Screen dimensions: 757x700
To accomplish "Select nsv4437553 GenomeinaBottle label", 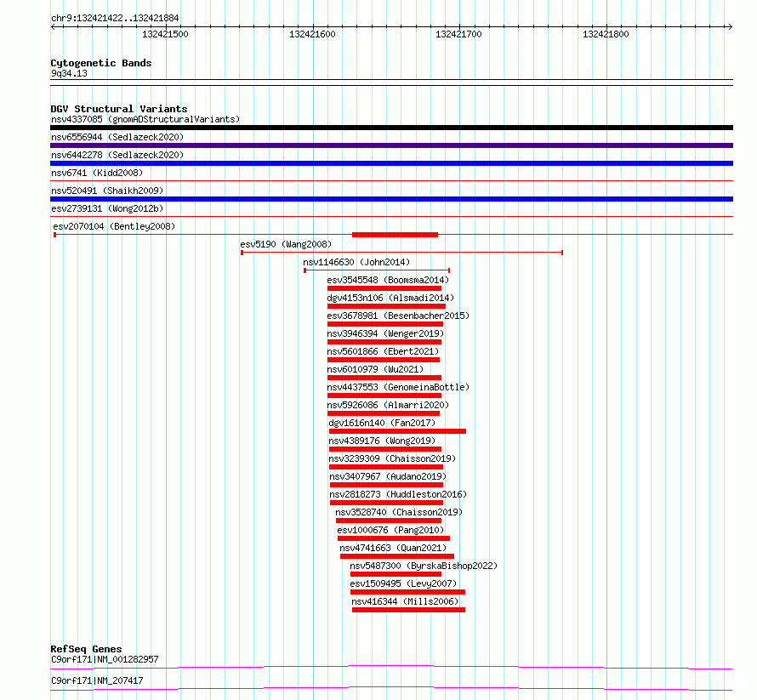I will pyautogui.click(x=398, y=387).
